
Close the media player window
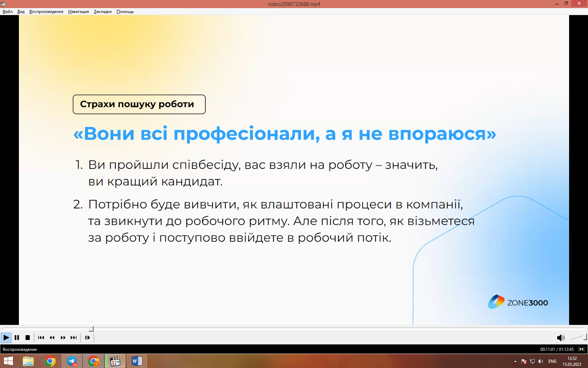(579, 4)
